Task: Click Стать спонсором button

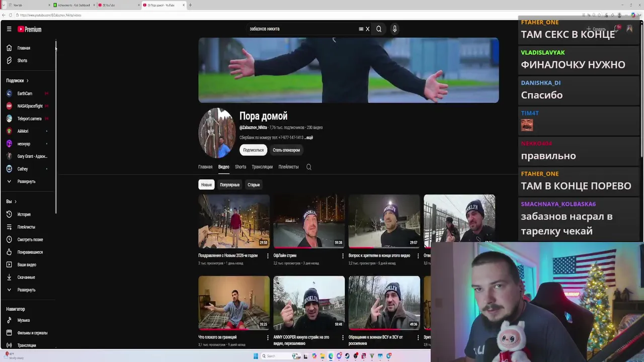Action: click(x=286, y=150)
